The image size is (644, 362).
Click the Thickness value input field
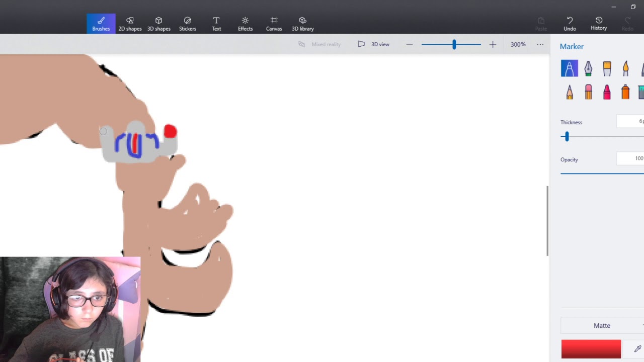click(631, 121)
